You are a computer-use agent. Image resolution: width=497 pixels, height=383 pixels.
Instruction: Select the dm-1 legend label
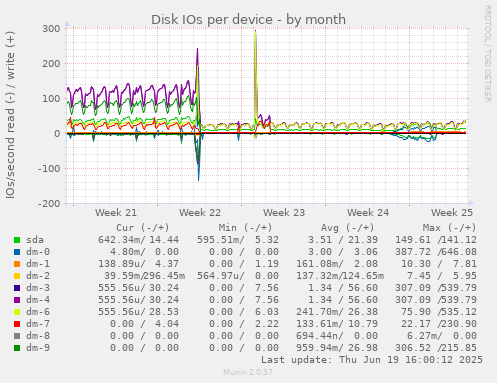(x=38, y=264)
